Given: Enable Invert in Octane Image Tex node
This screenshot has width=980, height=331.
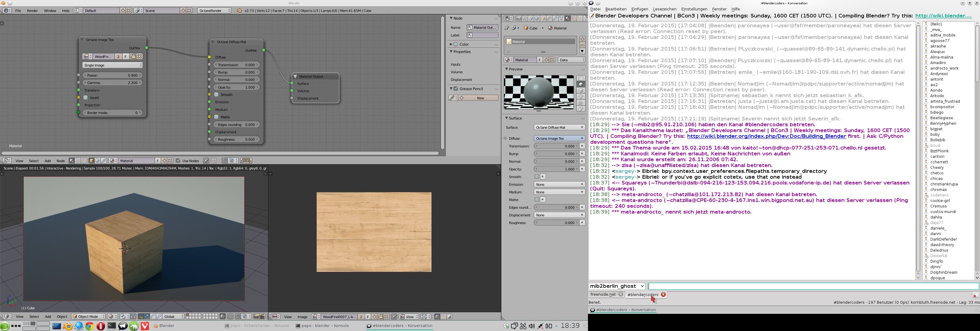Looking at the screenshot, I should pyautogui.click(x=86, y=98).
